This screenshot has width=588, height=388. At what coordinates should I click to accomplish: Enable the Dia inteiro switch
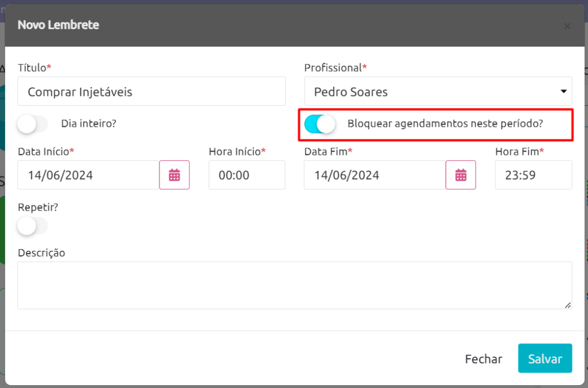pyautogui.click(x=33, y=124)
